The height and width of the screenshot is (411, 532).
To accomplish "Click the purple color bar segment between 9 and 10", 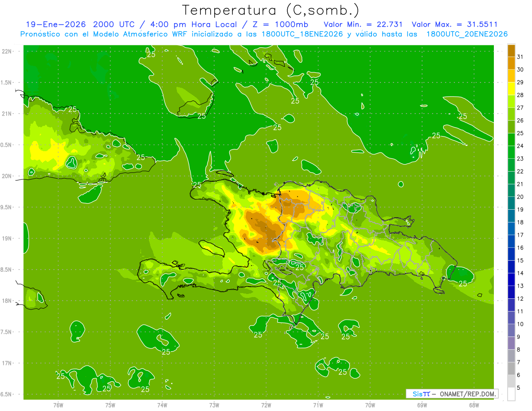I will tap(511, 330).
